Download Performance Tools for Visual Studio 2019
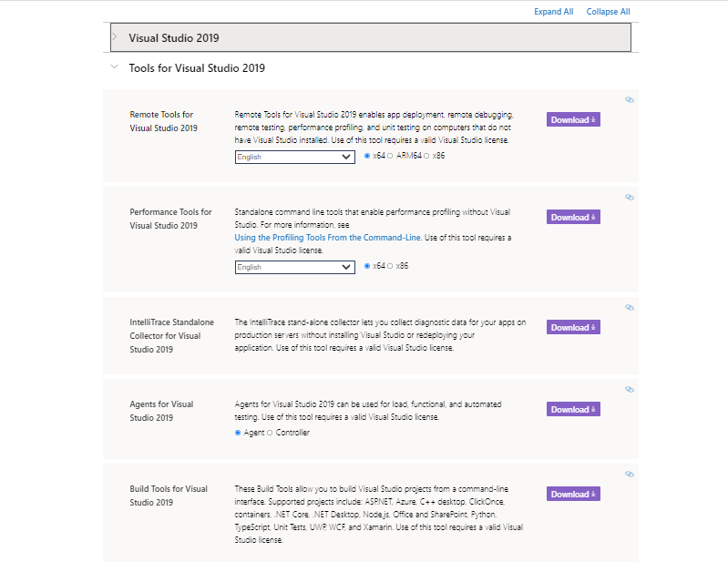 [573, 217]
